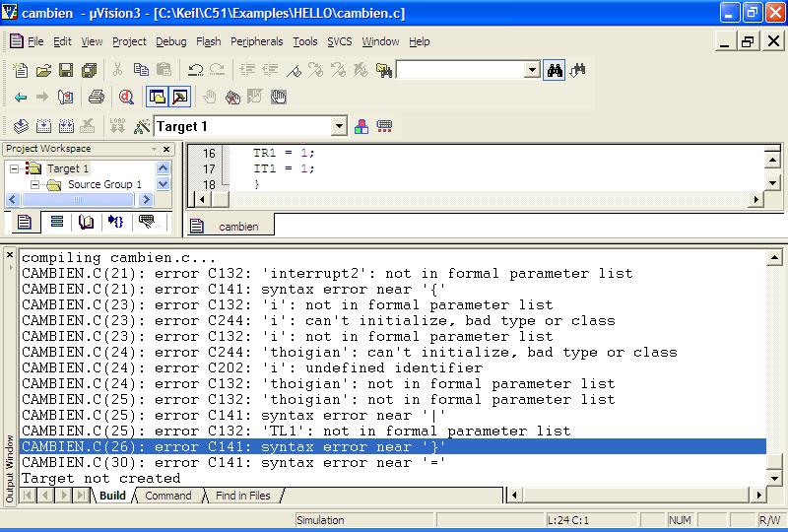This screenshot has width=788, height=532.
Task: Click the disable all breakpoints icon
Action: point(278,98)
